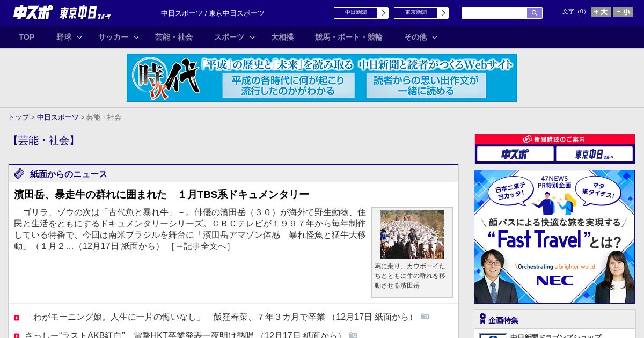The image size is (644, 338).
Task: Click the →記事全文へ link
Action: coord(201,246)
